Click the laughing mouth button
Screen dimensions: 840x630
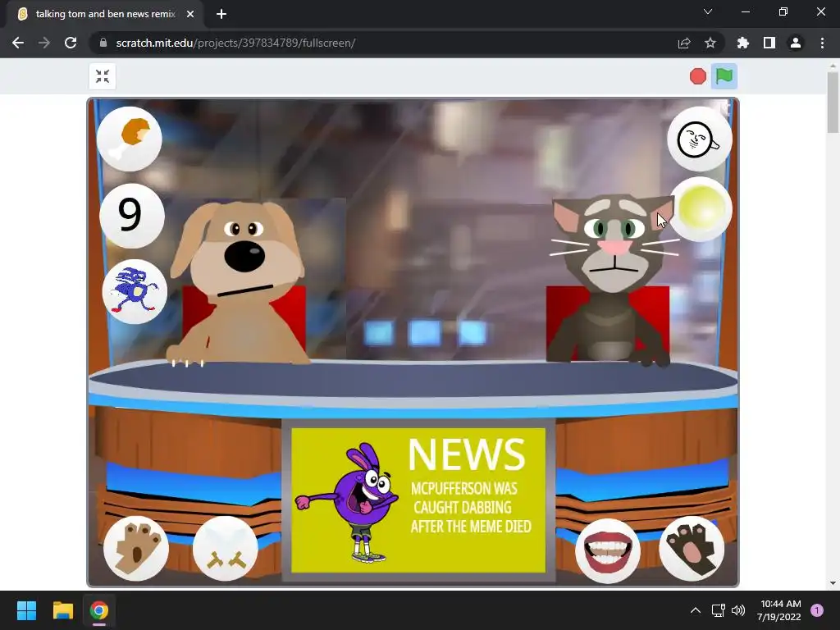point(608,550)
